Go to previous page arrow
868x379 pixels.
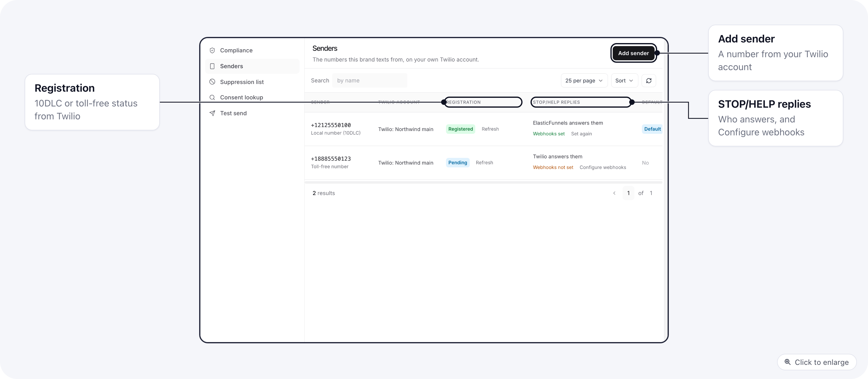pos(614,193)
